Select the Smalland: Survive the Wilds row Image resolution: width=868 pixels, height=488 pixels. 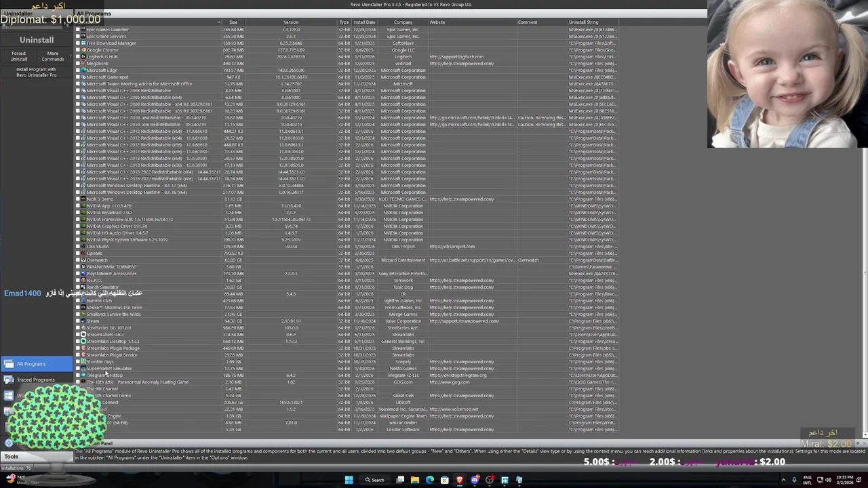tap(346, 314)
